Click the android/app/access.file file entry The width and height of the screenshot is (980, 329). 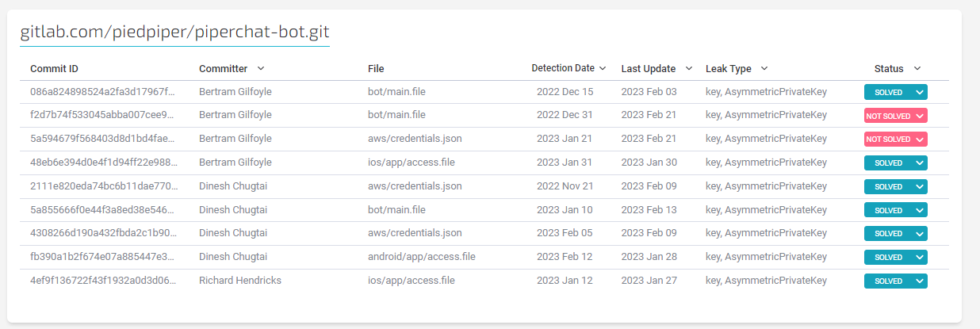pyautogui.click(x=421, y=257)
